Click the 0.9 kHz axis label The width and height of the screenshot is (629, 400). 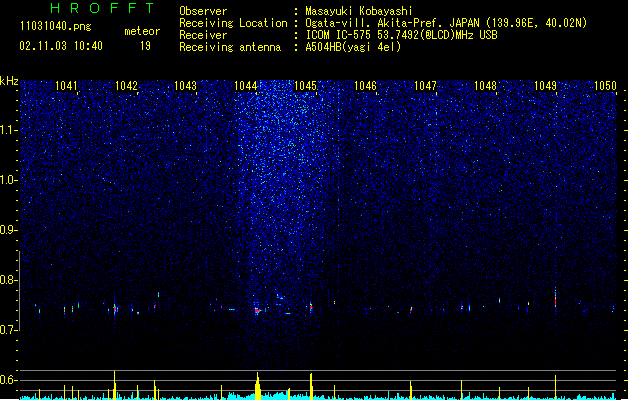8,230
